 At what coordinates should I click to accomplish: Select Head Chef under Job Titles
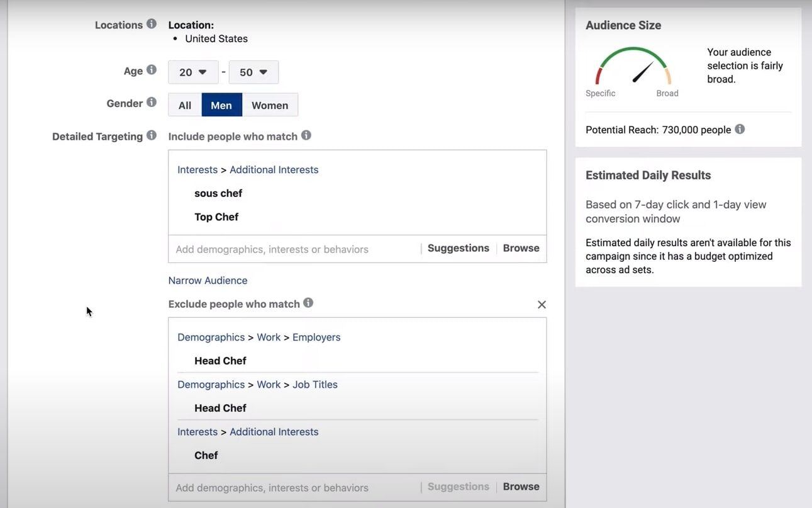click(x=220, y=408)
